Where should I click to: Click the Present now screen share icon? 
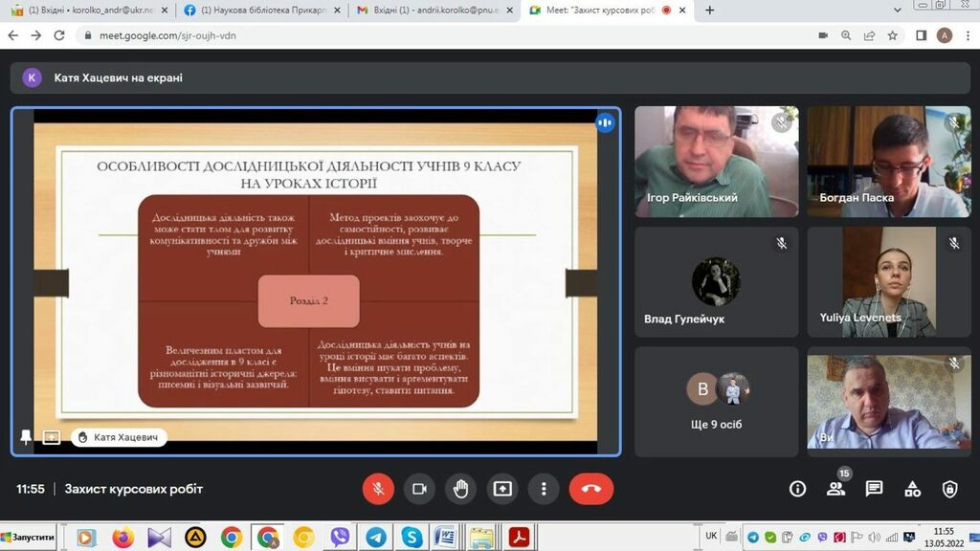[x=502, y=489]
